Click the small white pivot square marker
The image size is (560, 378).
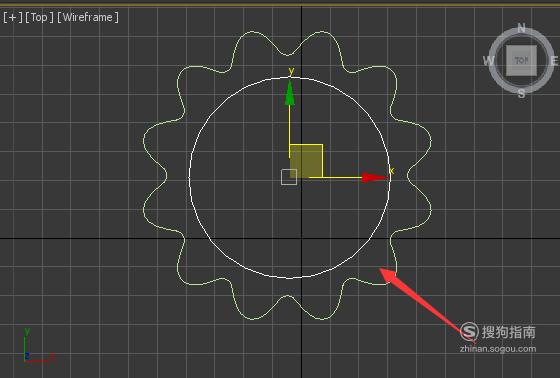click(x=289, y=177)
